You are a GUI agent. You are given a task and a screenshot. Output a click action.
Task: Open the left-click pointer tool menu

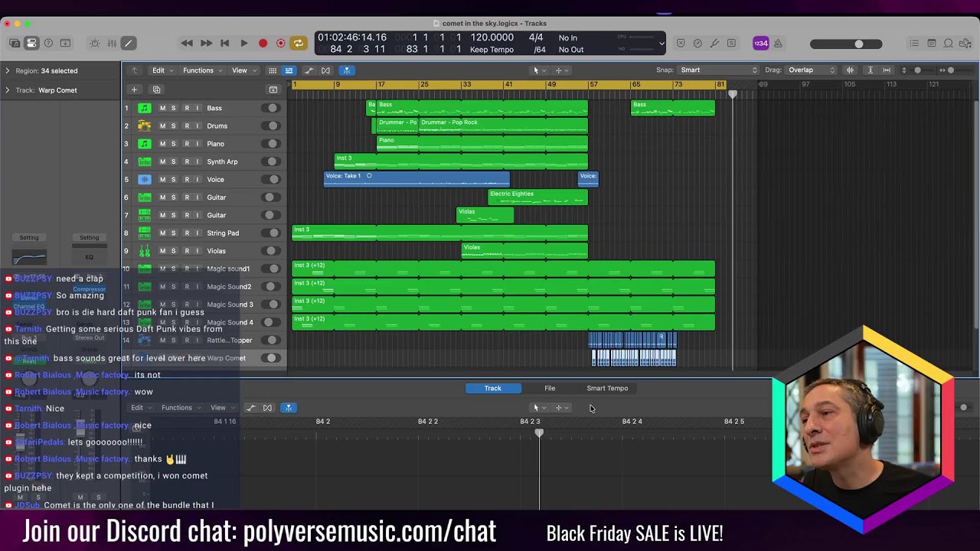tap(538, 70)
